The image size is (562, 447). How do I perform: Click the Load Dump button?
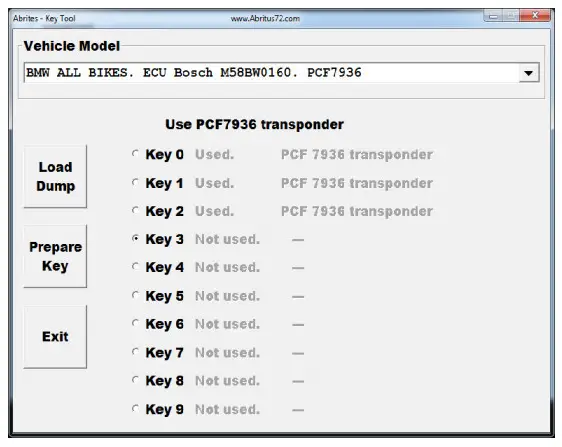55,176
